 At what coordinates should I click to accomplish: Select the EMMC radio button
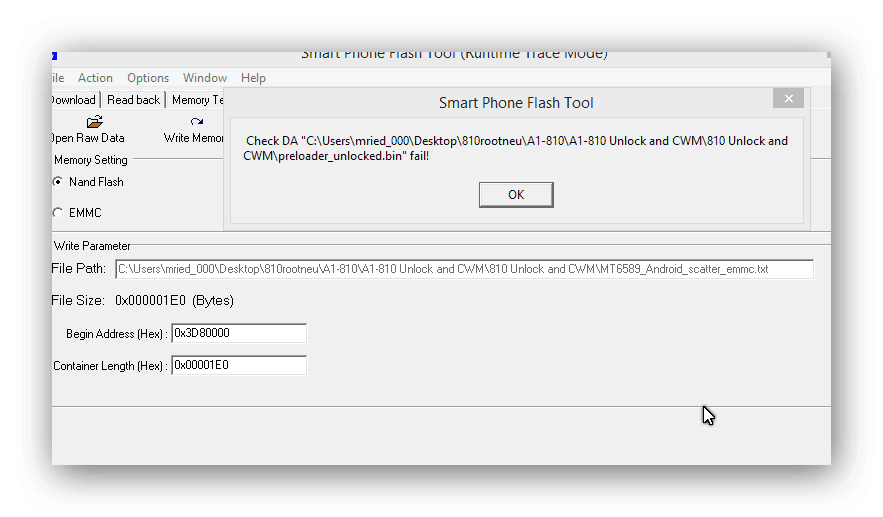(57, 212)
